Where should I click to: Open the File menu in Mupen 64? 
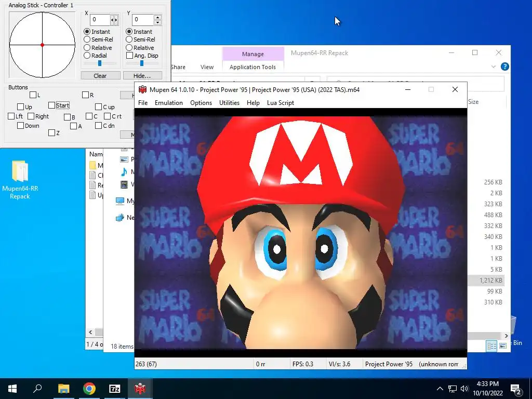coord(143,103)
